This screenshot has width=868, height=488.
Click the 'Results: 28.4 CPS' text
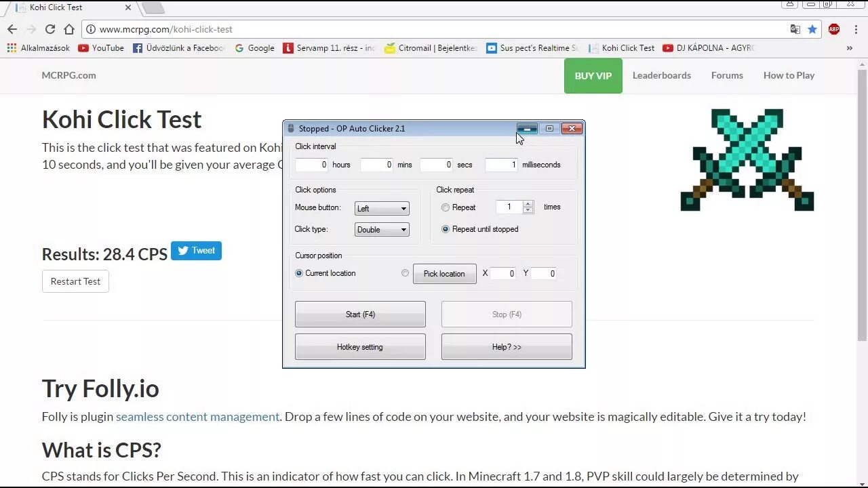(x=104, y=254)
